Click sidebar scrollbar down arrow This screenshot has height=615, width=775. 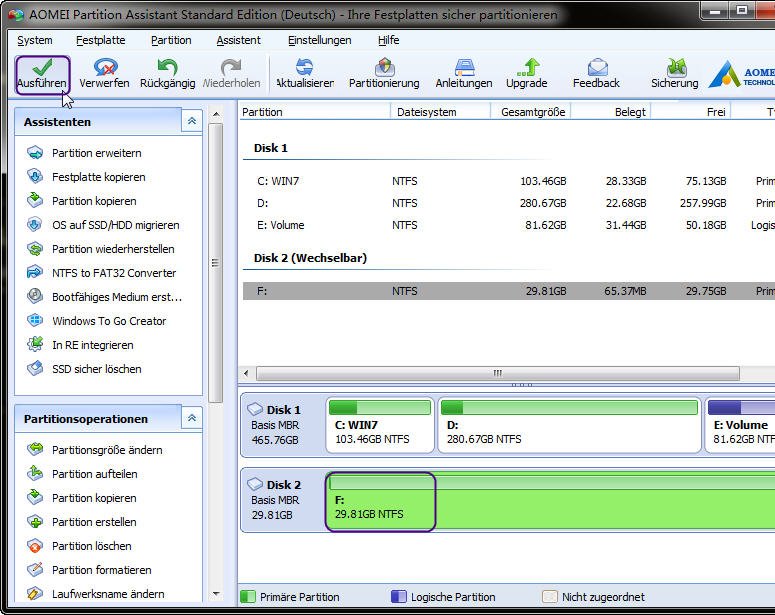point(216,594)
